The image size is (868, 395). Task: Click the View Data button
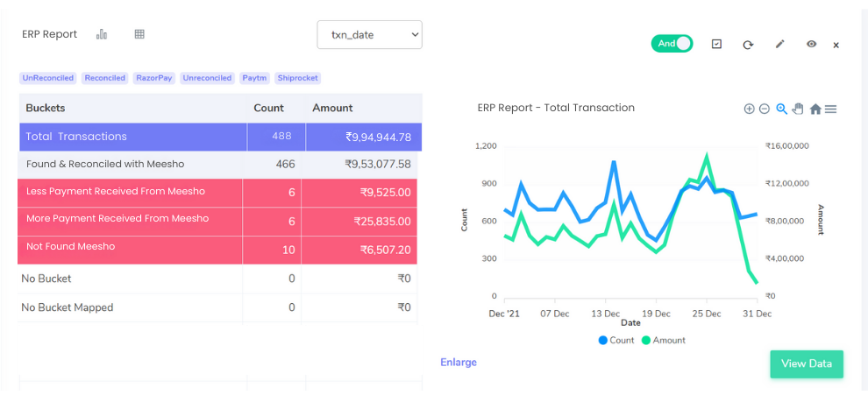[x=807, y=363]
